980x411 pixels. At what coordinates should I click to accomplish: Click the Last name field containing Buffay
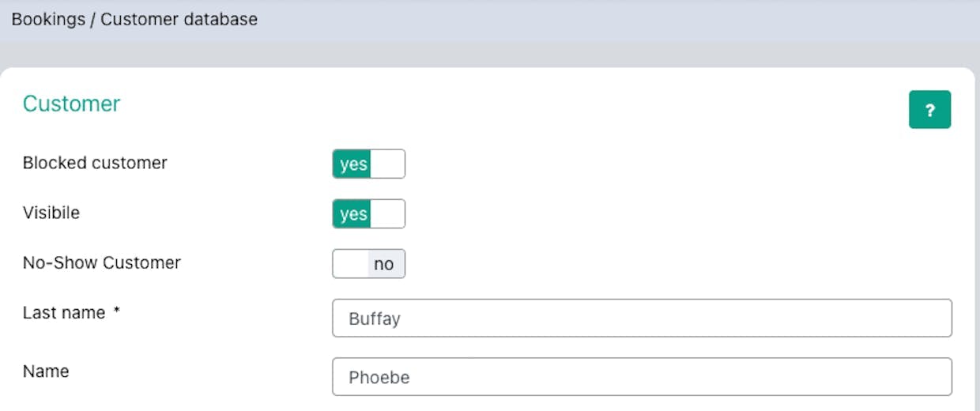[x=642, y=319]
